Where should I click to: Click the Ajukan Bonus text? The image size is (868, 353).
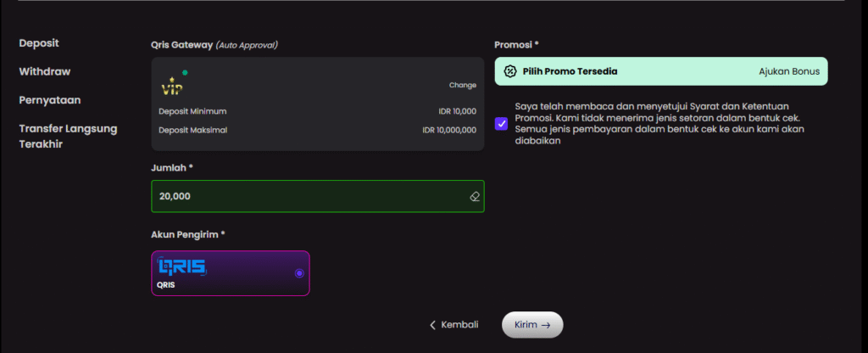pos(789,71)
